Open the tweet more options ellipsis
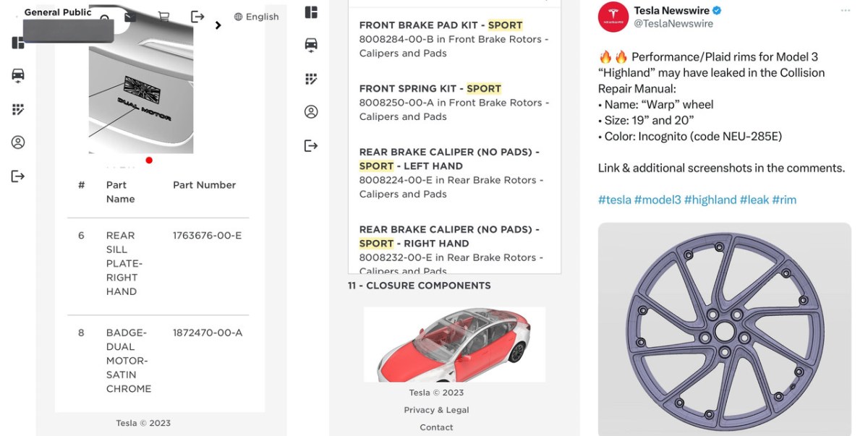This screenshot has width=868, height=436. tap(846, 11)
